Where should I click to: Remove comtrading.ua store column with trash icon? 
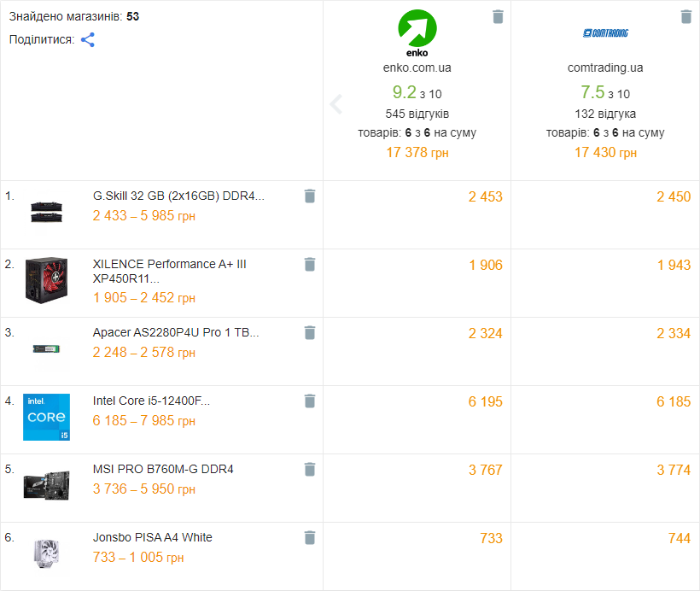[686, 17]
